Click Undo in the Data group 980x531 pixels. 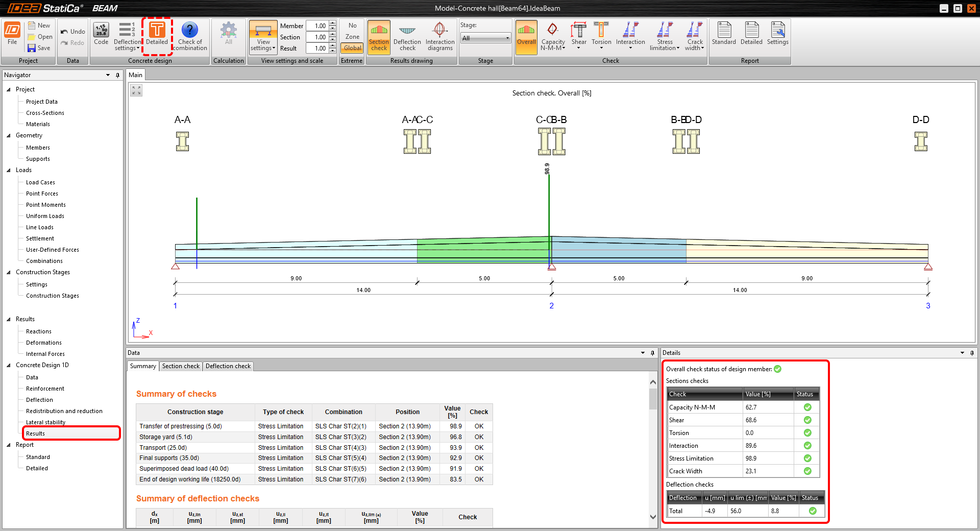(72, 32)
